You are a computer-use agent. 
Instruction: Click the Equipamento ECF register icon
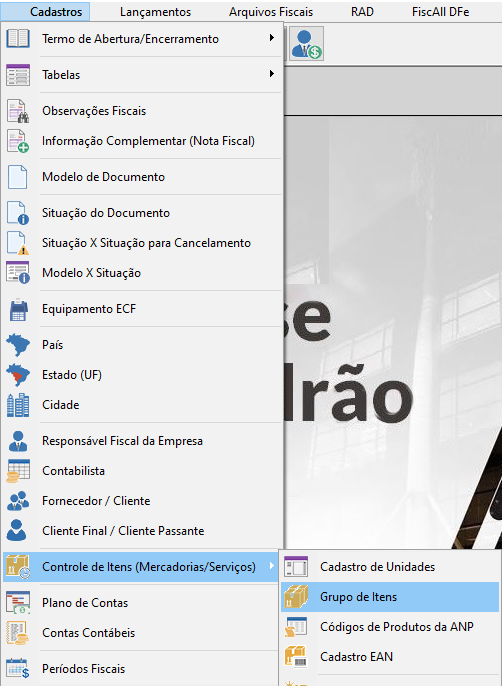[x=18, y=309]
